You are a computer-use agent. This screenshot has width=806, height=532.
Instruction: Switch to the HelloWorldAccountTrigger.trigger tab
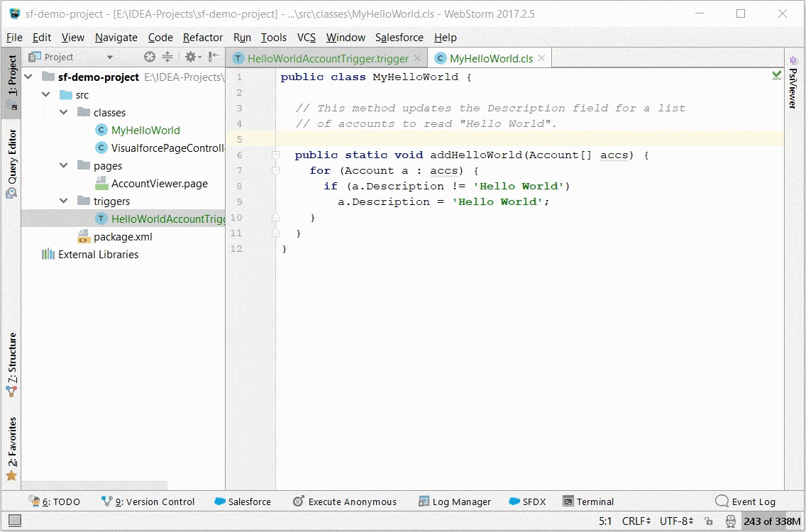pyautogui.click(x=327, y=58)
